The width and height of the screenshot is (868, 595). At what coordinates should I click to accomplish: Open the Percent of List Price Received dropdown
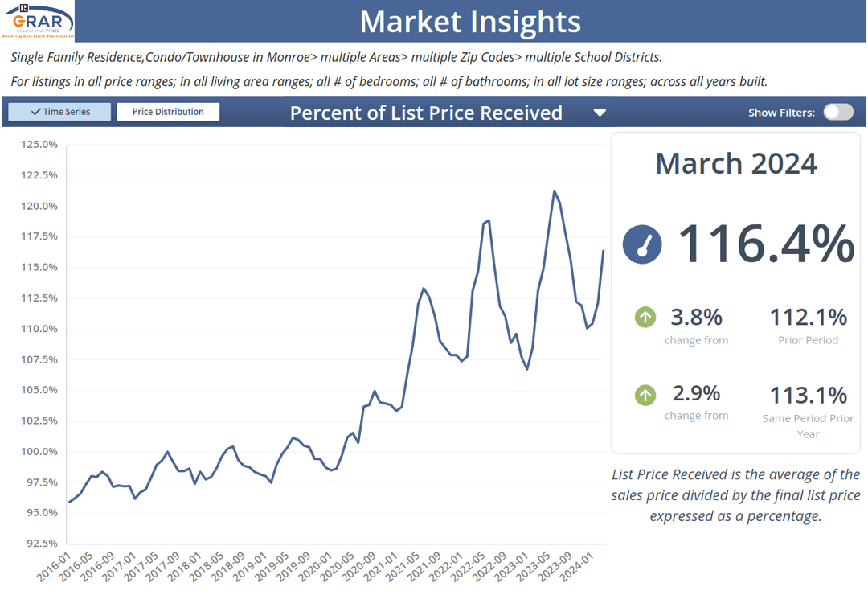(x=600, y=113)
